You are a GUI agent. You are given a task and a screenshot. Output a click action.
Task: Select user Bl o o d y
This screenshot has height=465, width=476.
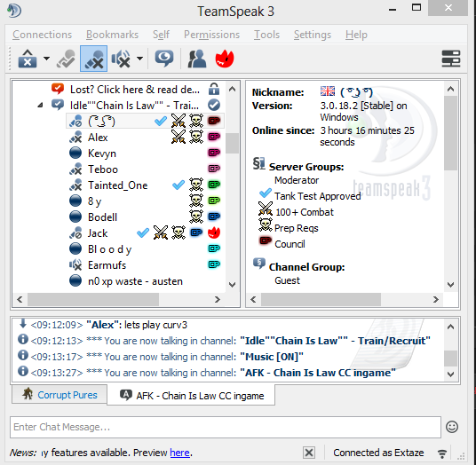[109, 249]
